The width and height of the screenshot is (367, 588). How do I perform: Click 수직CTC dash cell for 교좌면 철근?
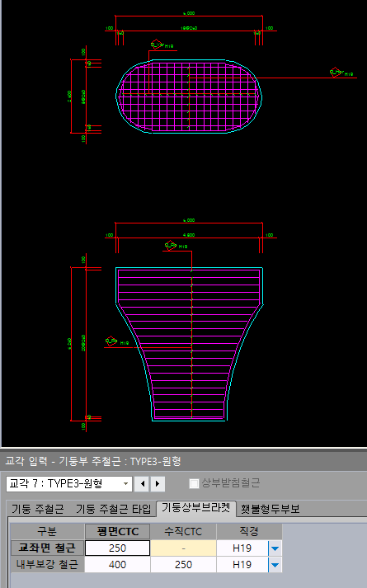[x=183, y=548]
